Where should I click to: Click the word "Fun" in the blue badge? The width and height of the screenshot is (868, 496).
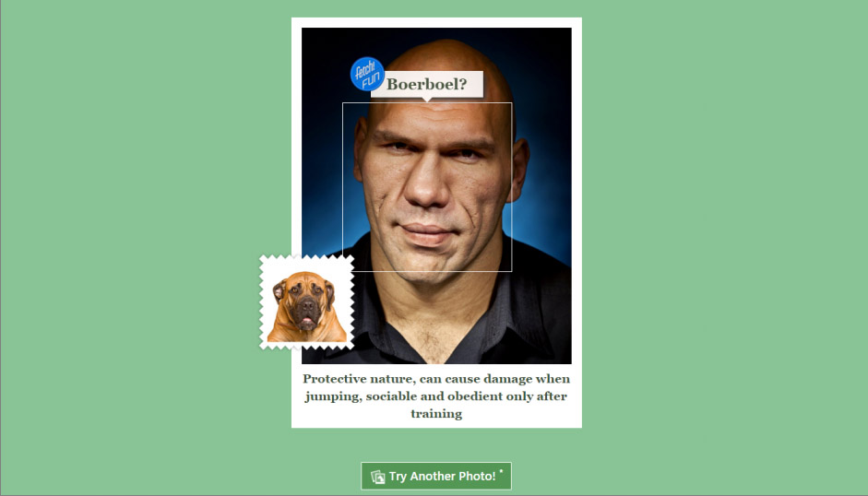(x=370, y=81)
